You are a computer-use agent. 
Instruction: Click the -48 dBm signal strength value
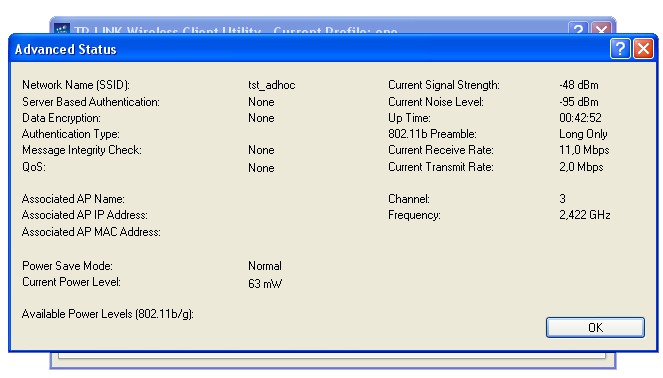[x=579, y=85]
